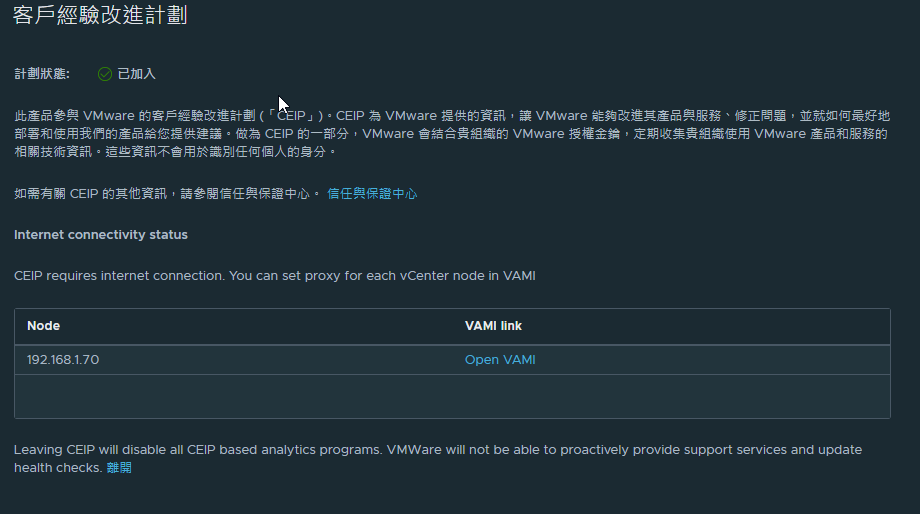Viewport: 920px width, 514px height.
Task: Select the 192.168.1.70 node cell
Action: coord(63,360)
